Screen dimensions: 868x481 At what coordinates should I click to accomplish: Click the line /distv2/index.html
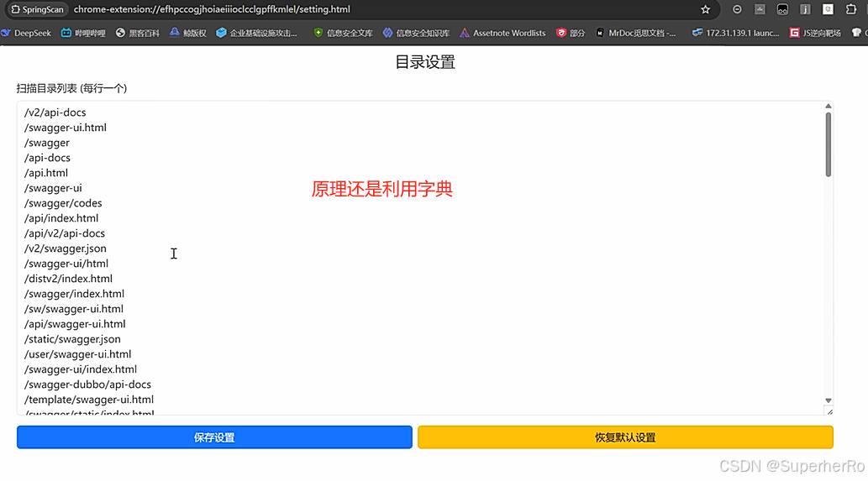pos(68,279)
